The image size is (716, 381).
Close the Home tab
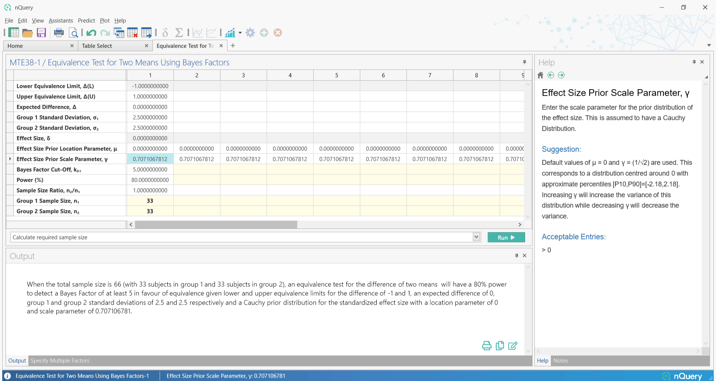tap(72, 46)
